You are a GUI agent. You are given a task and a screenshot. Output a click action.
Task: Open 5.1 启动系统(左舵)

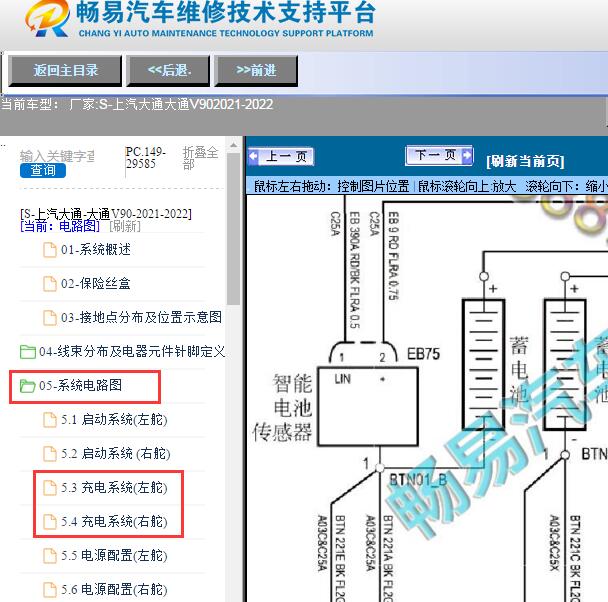pos(114,419)
